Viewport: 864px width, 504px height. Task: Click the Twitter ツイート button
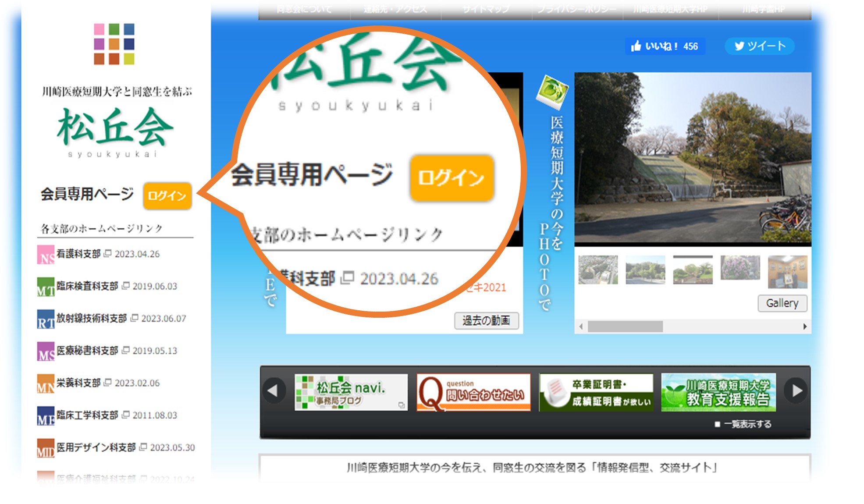click(x=759, y=46)
